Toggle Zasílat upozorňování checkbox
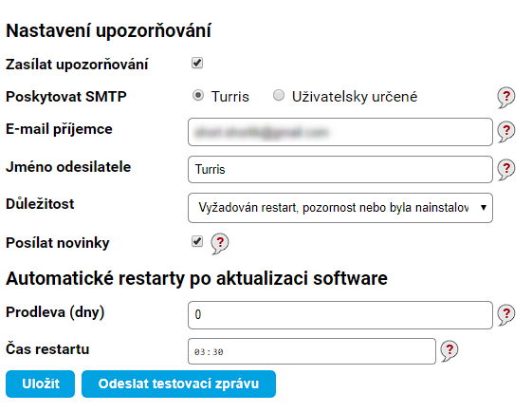 point(197,63)
